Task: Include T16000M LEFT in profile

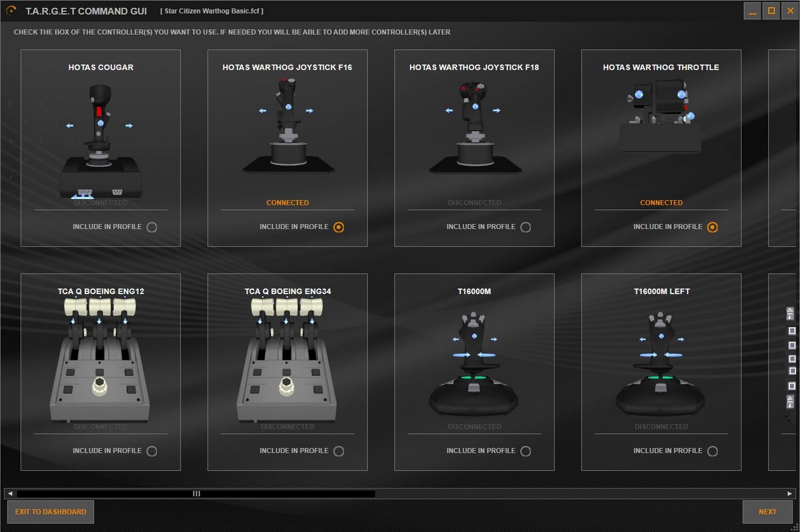Action: [712, 451]
